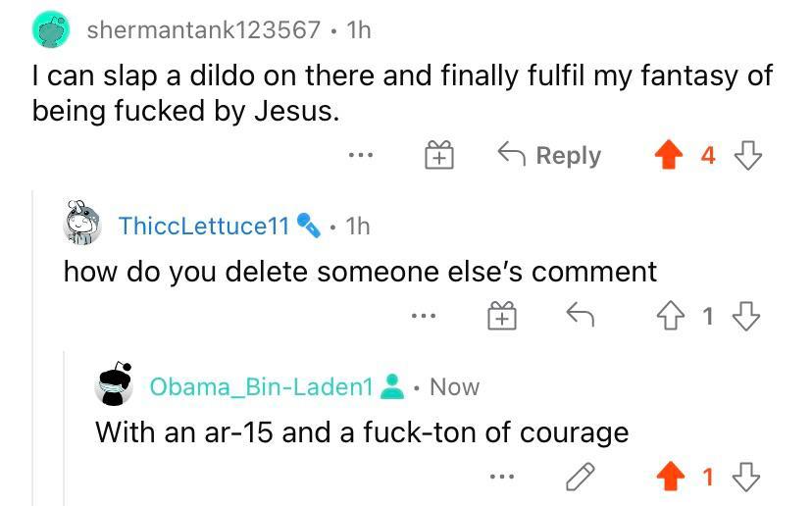Open more options on shermantank123567's comment

click(x=360, y=155)
